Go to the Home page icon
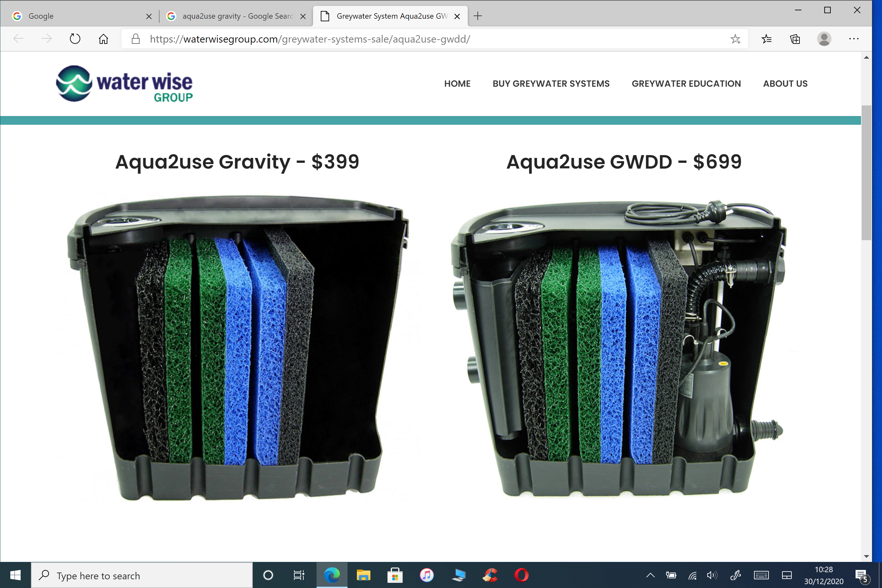Image resolution: width=882 pixels, height=588 pixels. (103, 39)
